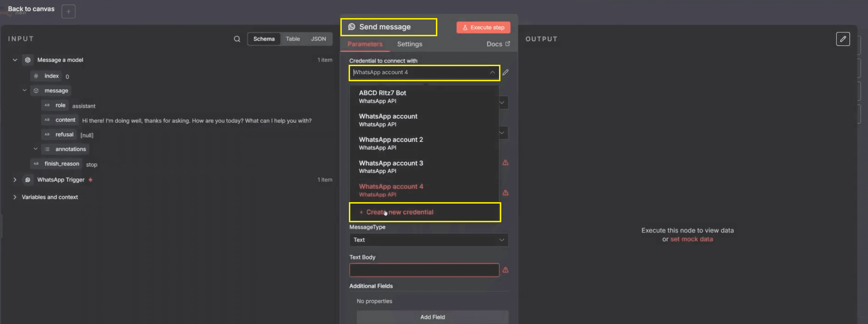Click the lightning icon beside WhatsApp Trigger
This screenshot has height=324, width=868.
click(90, 180)
